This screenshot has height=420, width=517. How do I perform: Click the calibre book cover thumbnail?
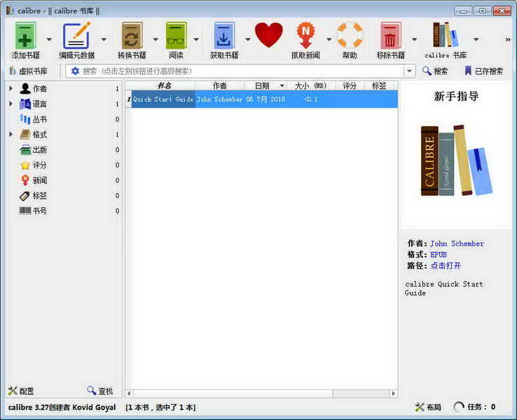(x=457, y=160)
